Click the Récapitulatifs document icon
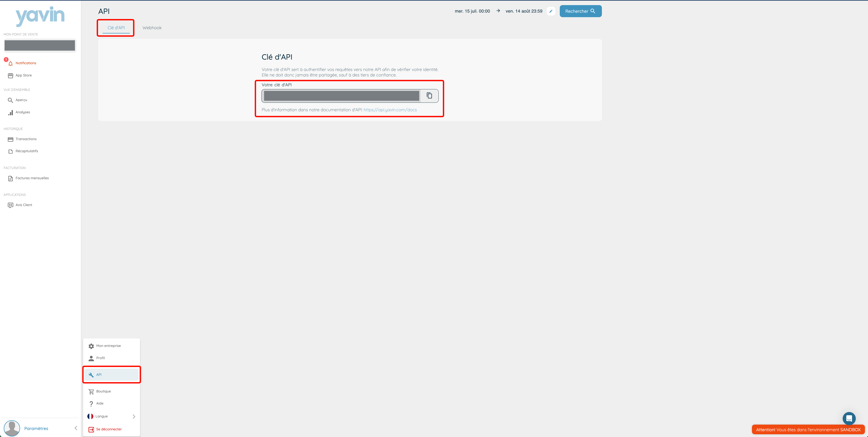This screenshot has width=868, height=437. (x=10, y=151)
